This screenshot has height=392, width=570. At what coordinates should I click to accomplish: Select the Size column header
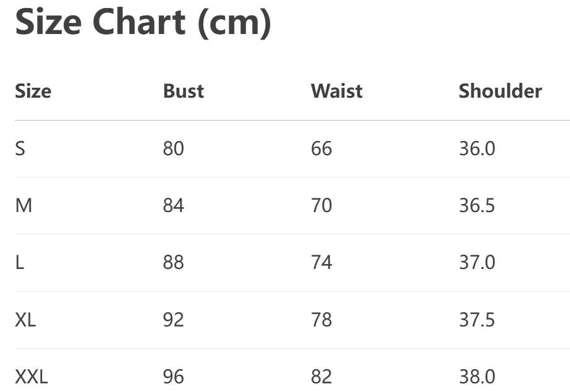[x=33, y=92]
